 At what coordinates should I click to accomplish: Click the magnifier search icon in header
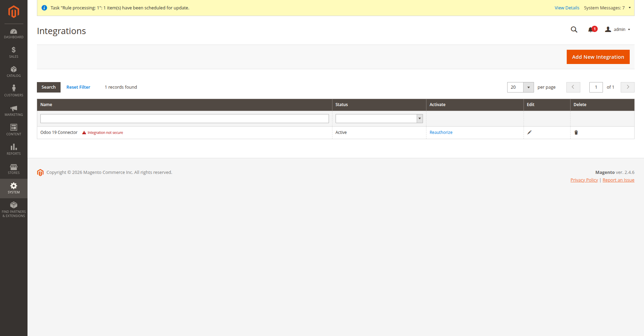[574, 30]
